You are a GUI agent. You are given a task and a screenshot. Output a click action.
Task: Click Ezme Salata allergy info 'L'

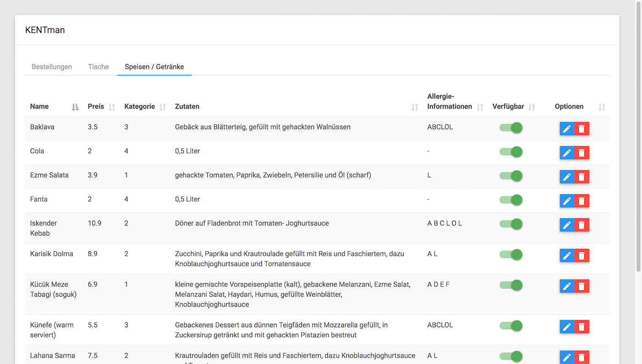(x=429, y=175)
